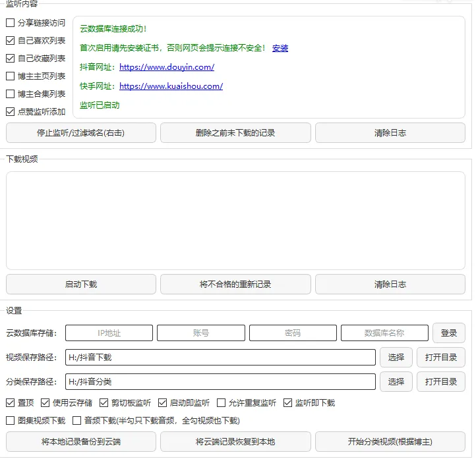Click 开始分类视频(根据博主) button
The height and width of the screenshot is (461, 476).
[x=390, y=442]
